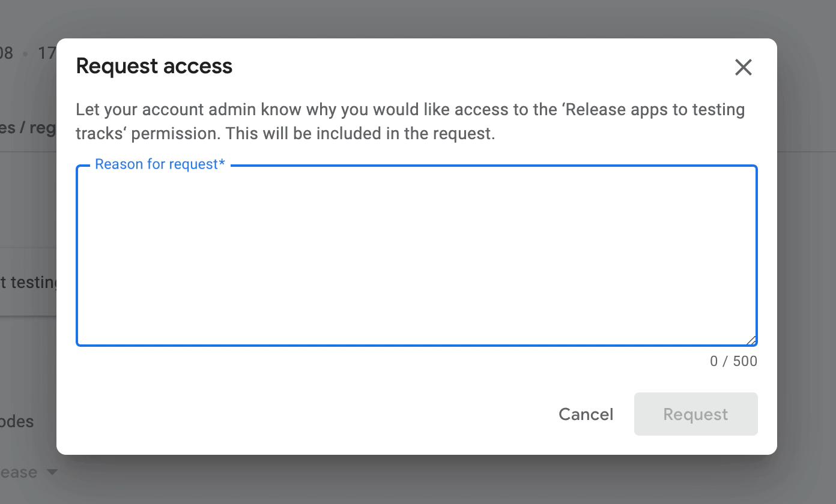Click the blue outline border of the text area
836x504 pixels.
click(417, 346)
